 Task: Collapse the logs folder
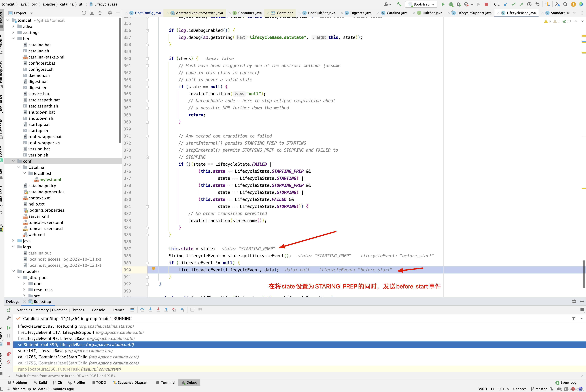13,247
